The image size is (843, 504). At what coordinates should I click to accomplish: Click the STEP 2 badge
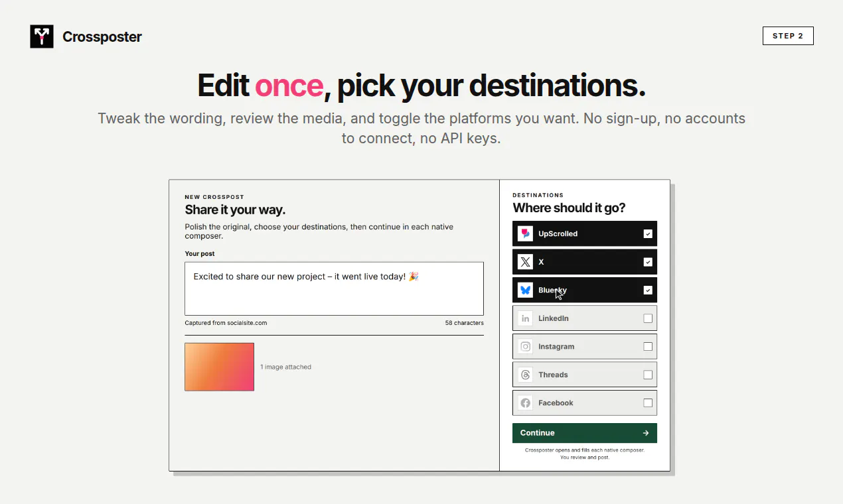(788, 36)
